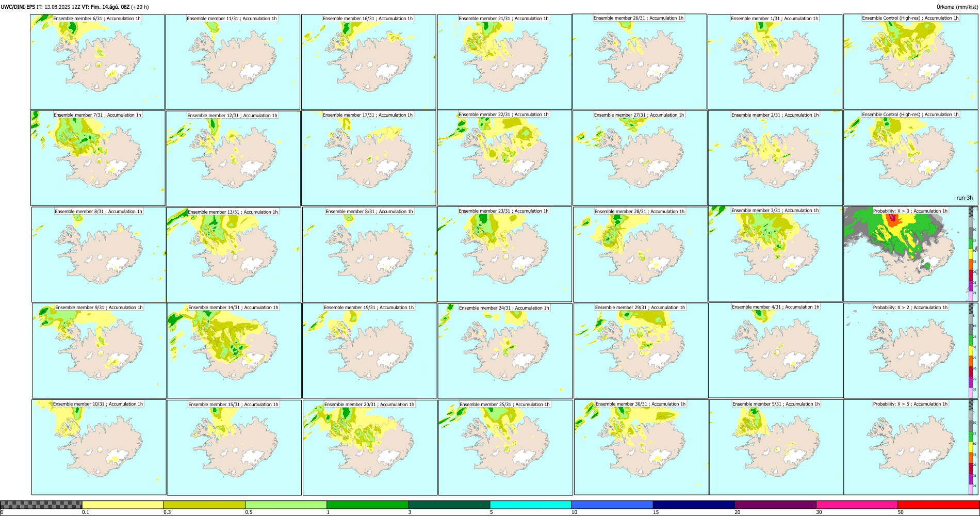This screenshot has width=980, height=516.
Task: Select the Ensemble member 29/31 map panel
Action: (x=641, y=350)
